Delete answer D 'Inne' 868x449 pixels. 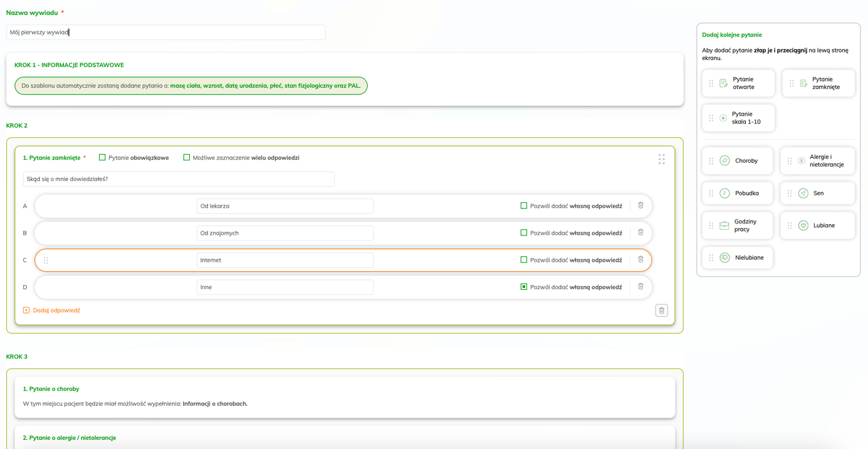click(641, 286)
